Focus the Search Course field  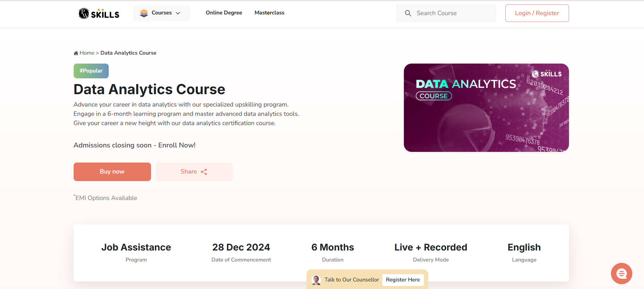point(446,13)
